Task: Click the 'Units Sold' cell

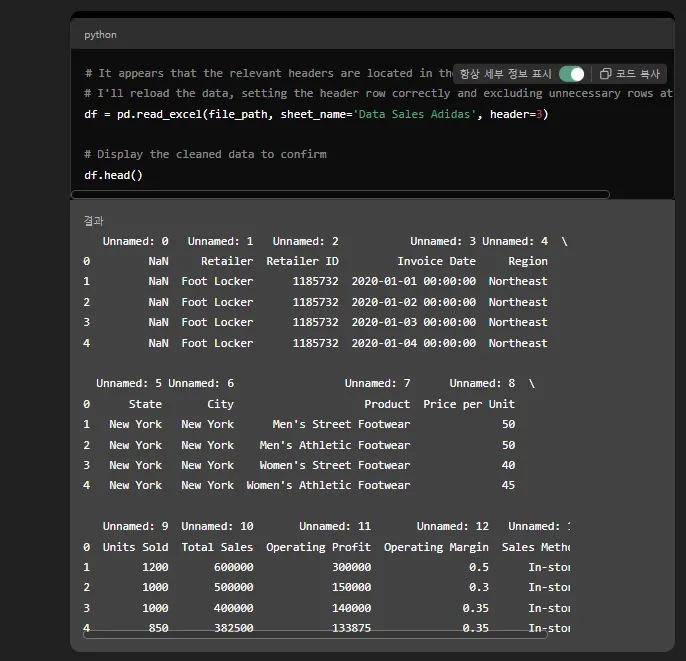Action: click(135, 547)
